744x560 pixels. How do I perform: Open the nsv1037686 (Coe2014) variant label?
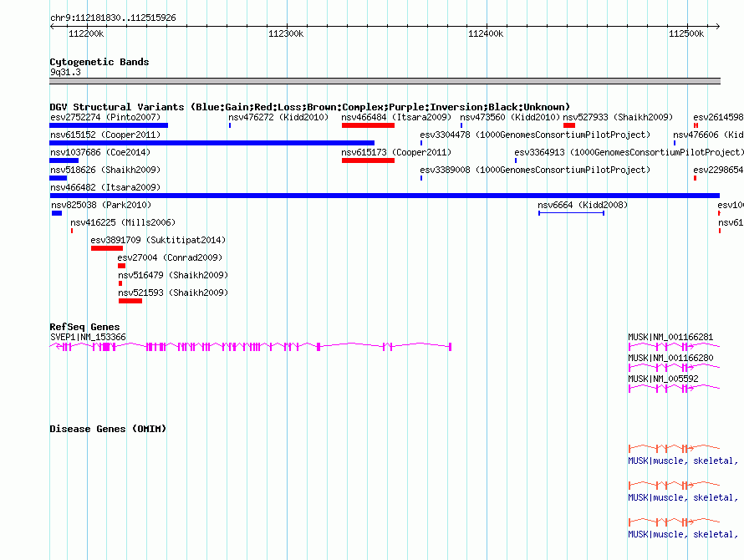(x=100, y=152)
